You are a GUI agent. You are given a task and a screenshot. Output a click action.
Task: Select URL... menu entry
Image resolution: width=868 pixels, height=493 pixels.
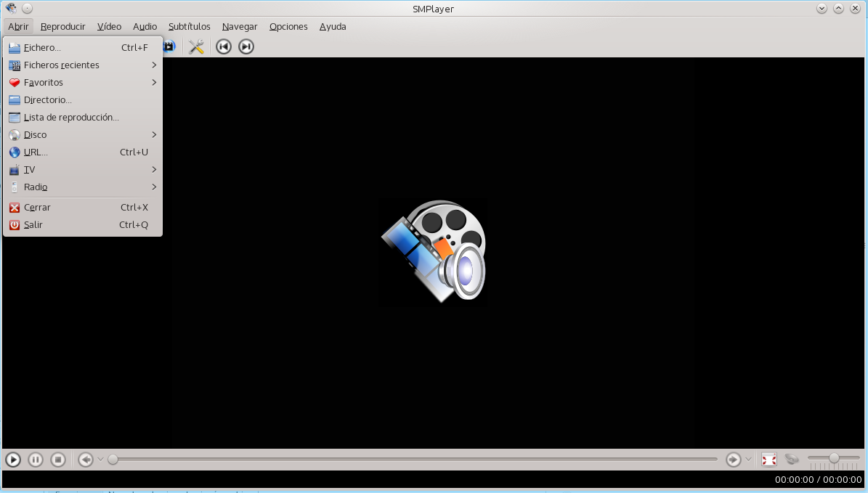83,152
